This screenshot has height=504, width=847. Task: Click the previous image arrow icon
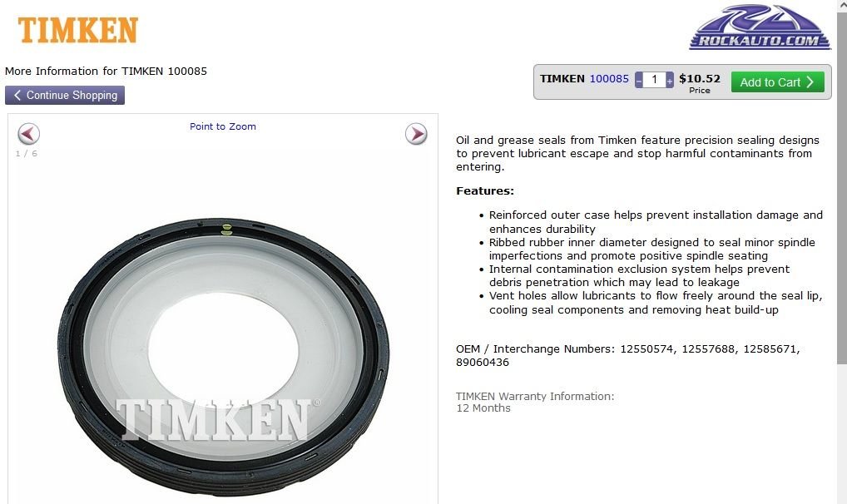[x=28, y=134]
